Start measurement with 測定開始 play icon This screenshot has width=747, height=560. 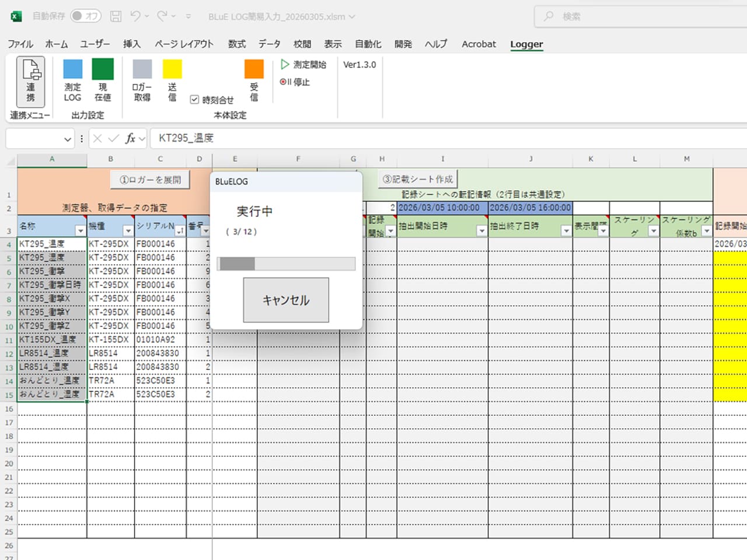click(x=285, y=64)
